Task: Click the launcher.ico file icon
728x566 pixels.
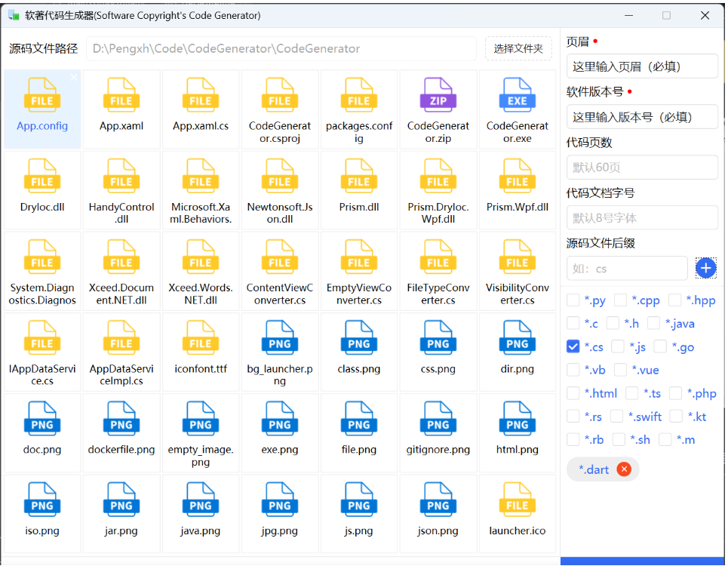Action: 518,500
